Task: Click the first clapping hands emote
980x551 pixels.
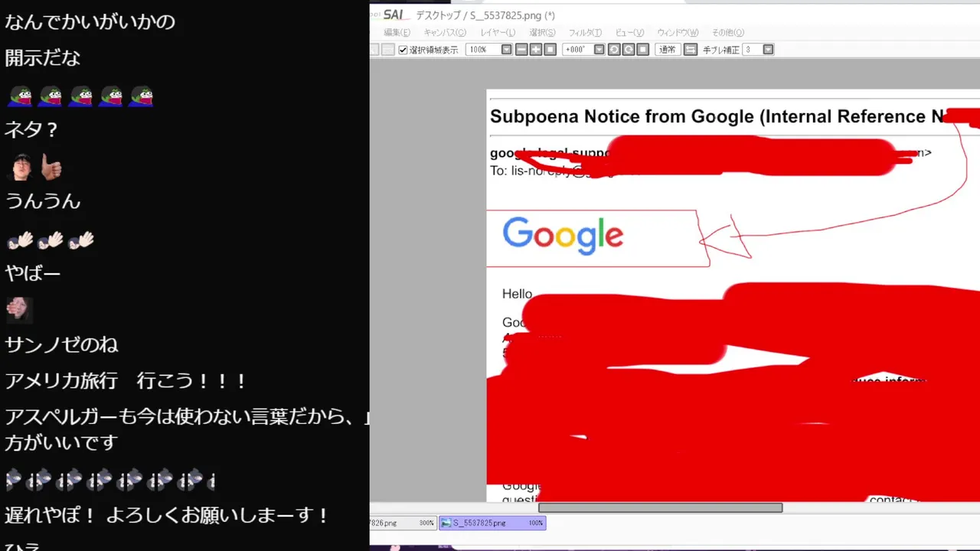Action: pos(20,240)
